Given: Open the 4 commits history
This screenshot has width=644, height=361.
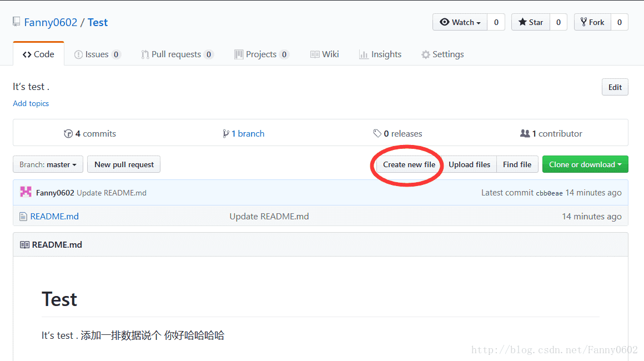Looking at the screenshot, I should [x=90, y=133].
